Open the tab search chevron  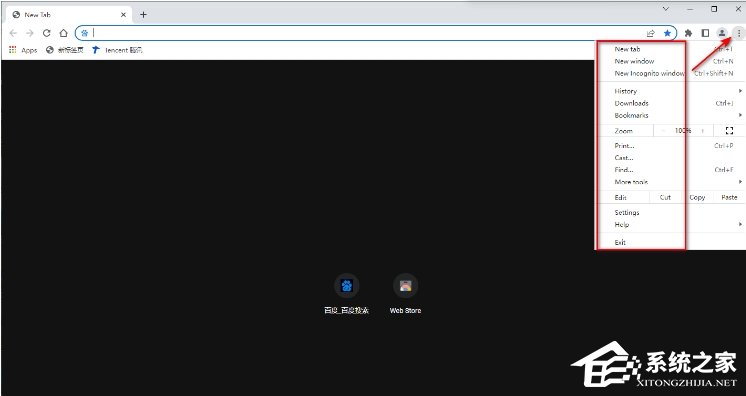pyautogui.click(x=666, y=9)
